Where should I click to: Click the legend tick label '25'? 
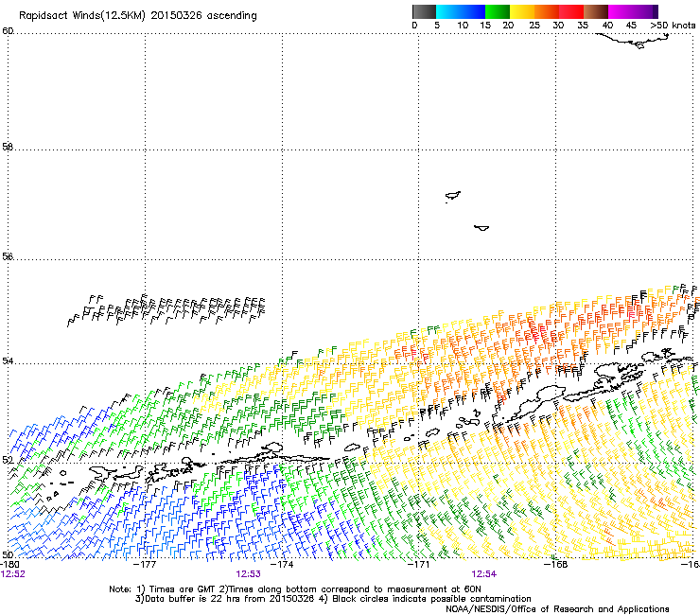coord(534,26)
